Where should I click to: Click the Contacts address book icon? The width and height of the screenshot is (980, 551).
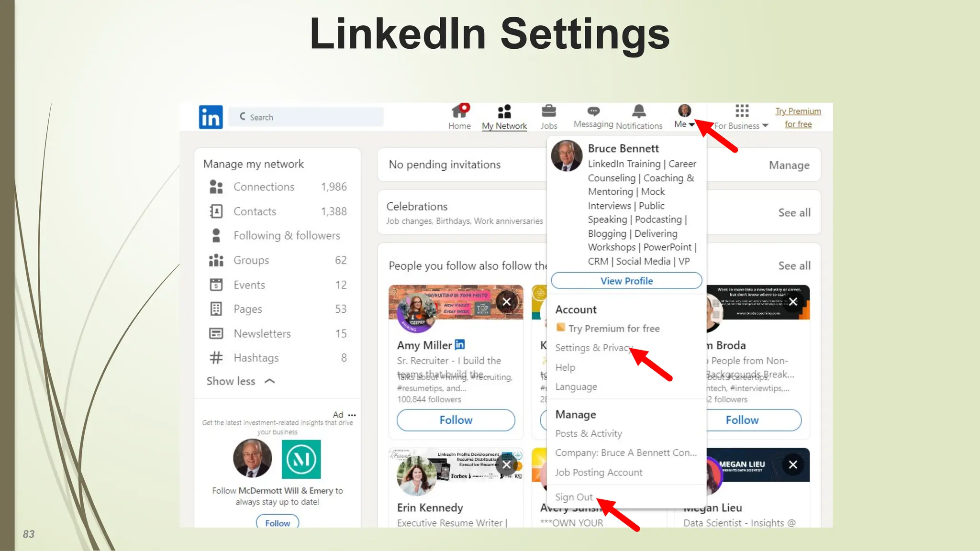pos(216,211)
